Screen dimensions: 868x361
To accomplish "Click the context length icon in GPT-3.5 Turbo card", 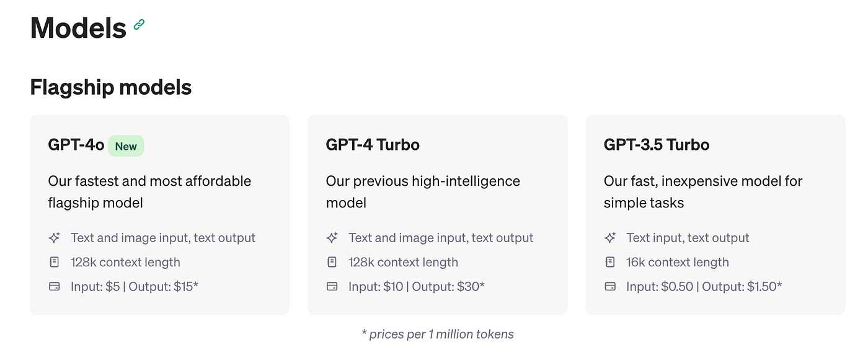I will coord(610,263).
